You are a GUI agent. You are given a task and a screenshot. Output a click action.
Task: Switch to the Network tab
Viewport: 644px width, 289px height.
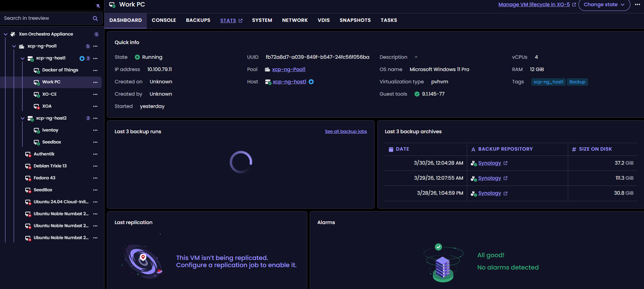pos(295,20)
